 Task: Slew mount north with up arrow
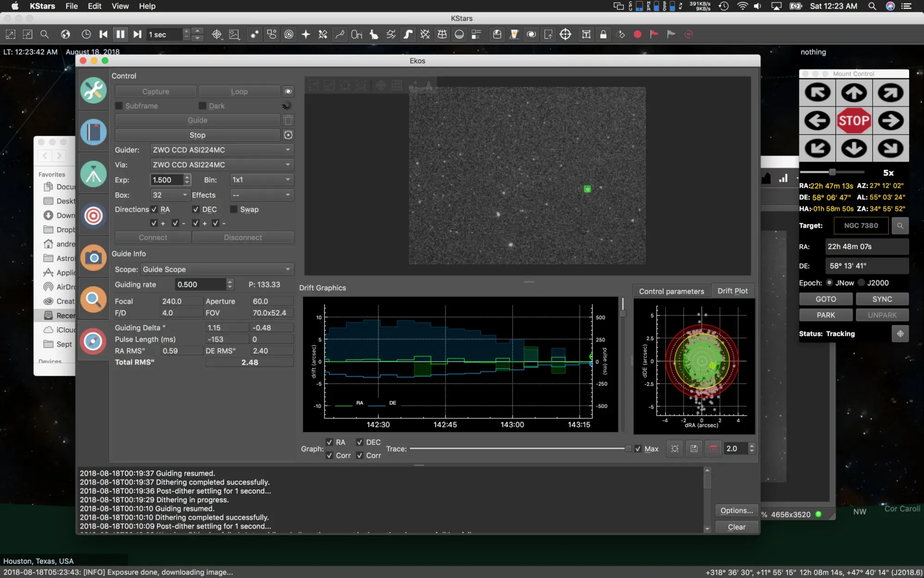tap(854, 93)
